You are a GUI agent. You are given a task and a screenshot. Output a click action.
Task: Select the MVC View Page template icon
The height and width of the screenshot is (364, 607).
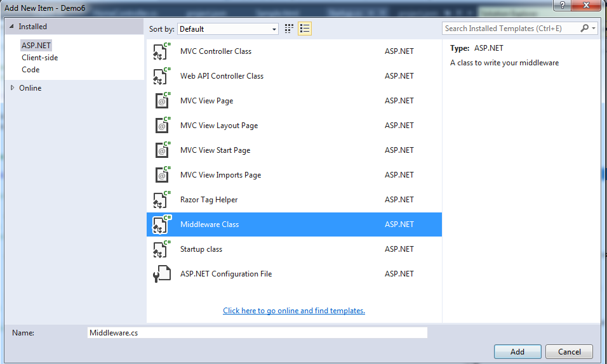point(162,101)
